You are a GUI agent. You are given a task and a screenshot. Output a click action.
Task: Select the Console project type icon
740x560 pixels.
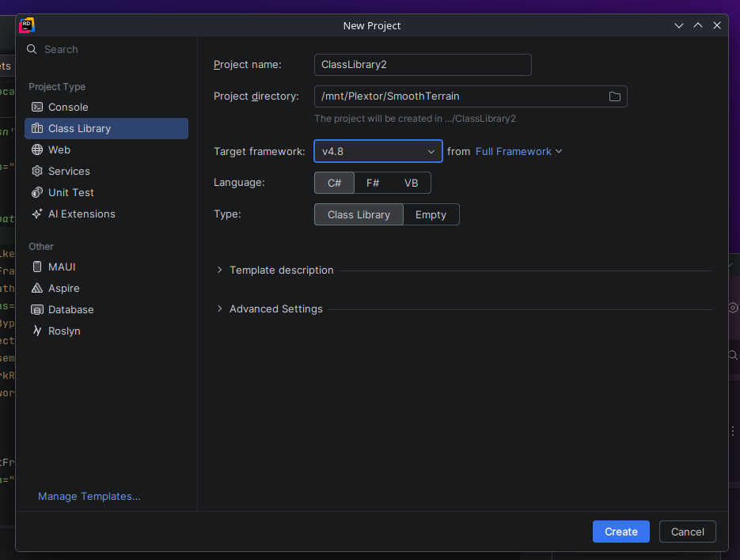36,107
